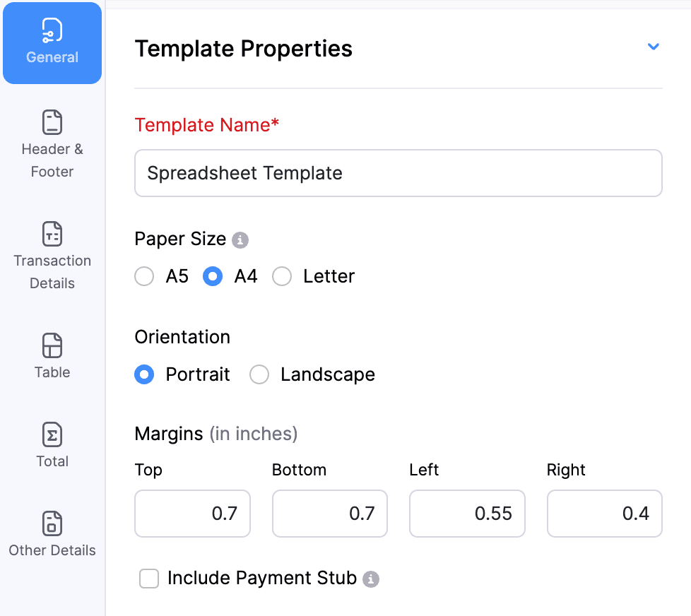The image size is (691, 616).
Task: Collapse the Template Properties section
Action: pyautogui.click(x=653, y=47)
